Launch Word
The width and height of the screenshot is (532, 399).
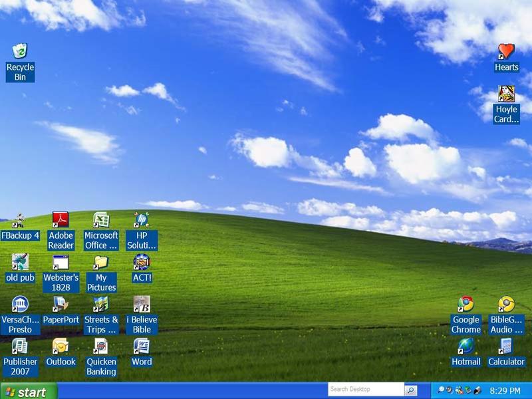(141, 347)
